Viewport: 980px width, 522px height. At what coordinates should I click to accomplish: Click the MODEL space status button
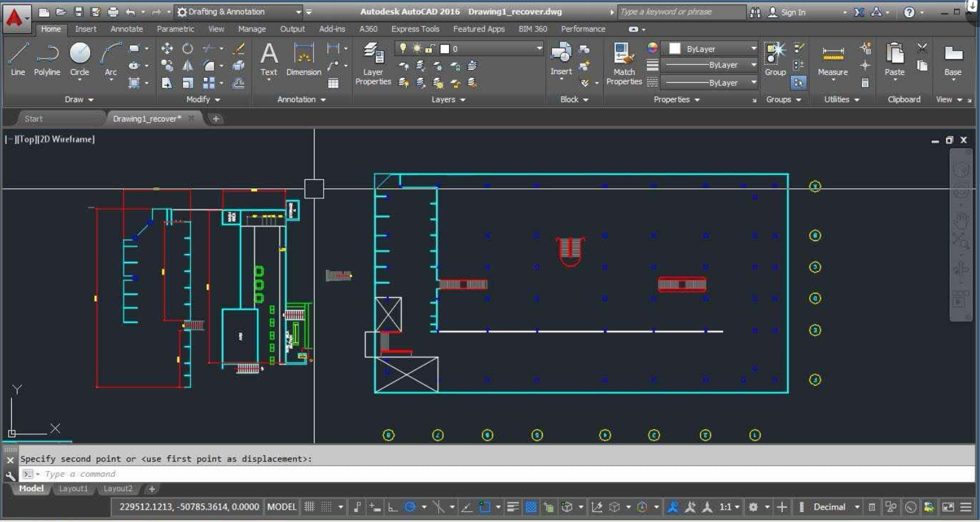point(281,507)
